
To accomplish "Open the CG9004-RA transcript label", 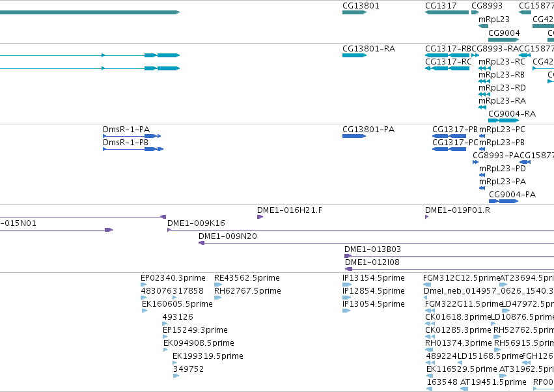I will coord(512,114).
